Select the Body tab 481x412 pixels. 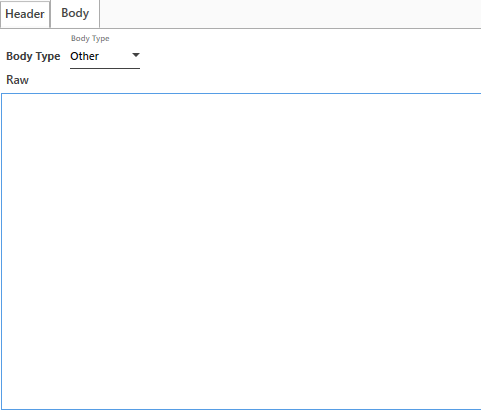[x=75, y=14]
